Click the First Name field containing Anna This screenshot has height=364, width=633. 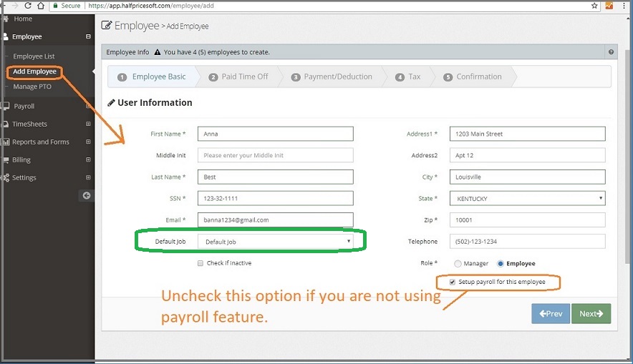pos(275,134)
